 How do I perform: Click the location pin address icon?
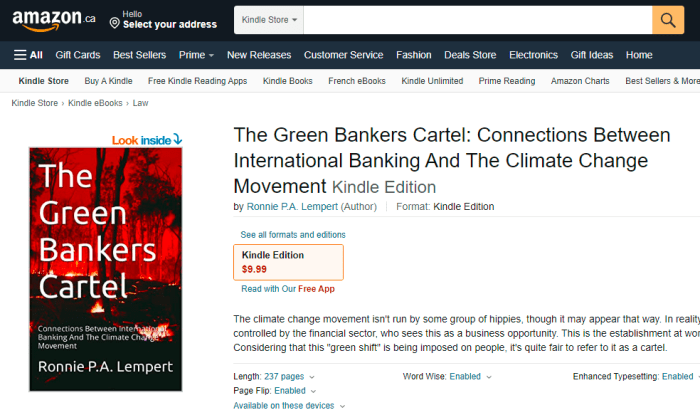coord(115,23)
